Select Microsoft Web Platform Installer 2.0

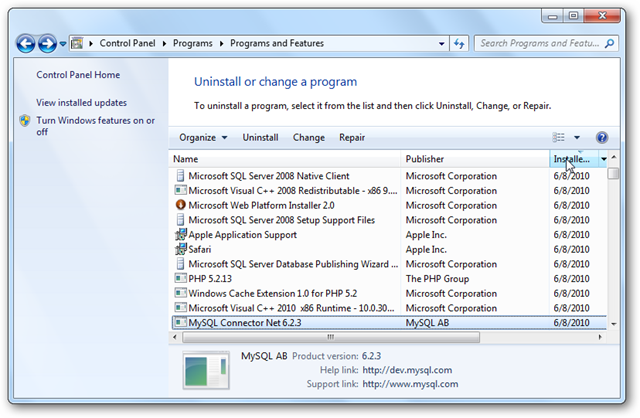388,205
